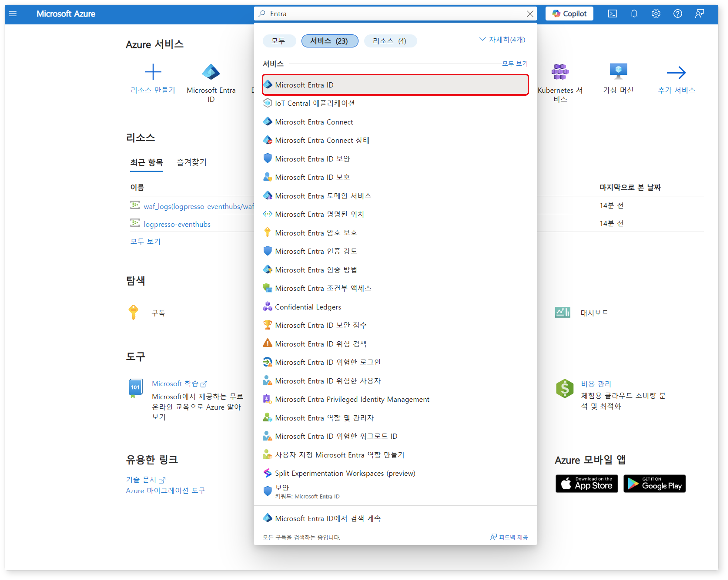This screenshot has height=580, width=728.
Task: Open Azure 마이그레이션 도구 link
Action: pos(166,490)
